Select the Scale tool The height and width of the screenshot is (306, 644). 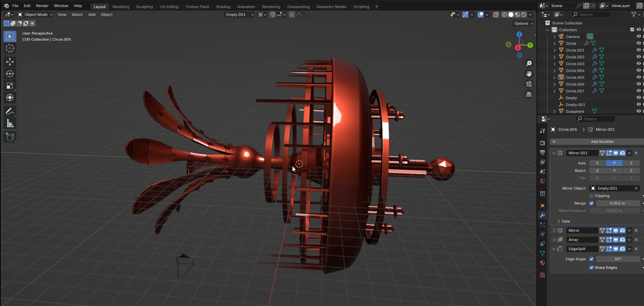[x=10, y=86]
